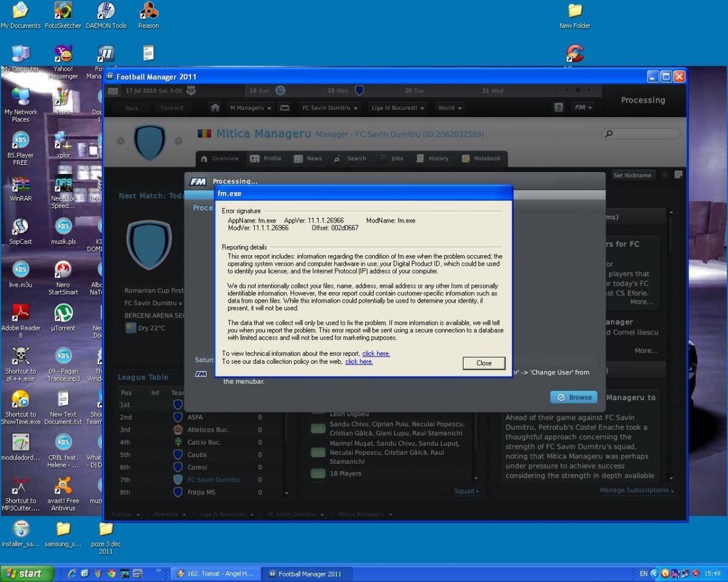
Task: Toggle the favorite star next to Set Nickname
Action: tap(665, 175)
